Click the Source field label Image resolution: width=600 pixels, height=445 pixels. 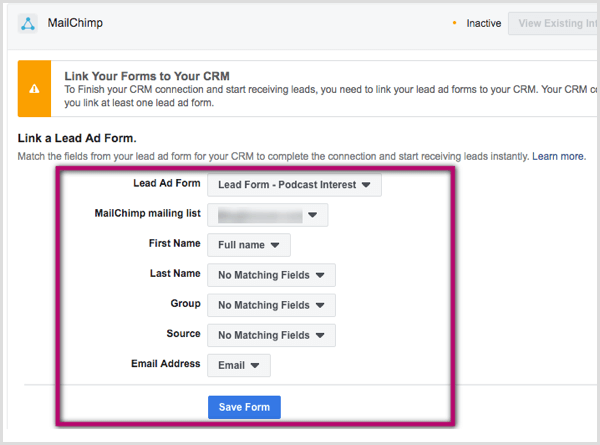(x=183, y=334)
